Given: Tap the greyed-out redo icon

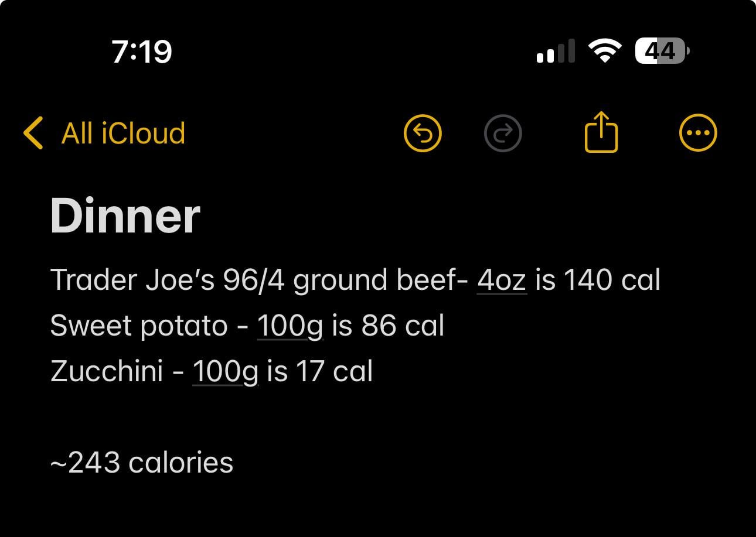Looking at the screenshot, I should [x=503, y=133].
